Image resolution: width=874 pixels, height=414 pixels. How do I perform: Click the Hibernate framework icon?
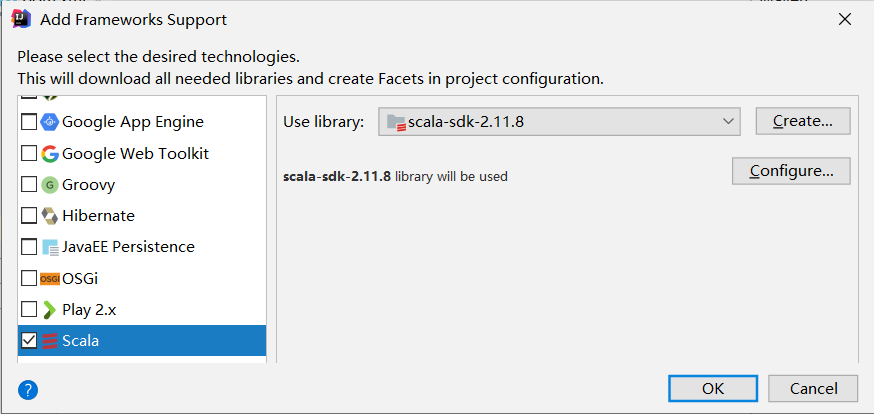(x=50, y=216)
